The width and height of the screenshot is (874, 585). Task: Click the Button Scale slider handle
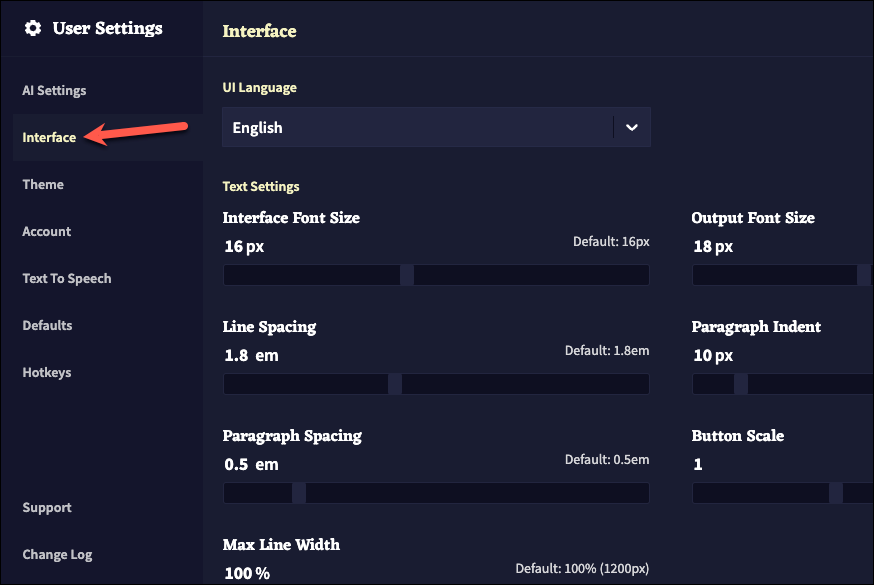click(836, 493)
